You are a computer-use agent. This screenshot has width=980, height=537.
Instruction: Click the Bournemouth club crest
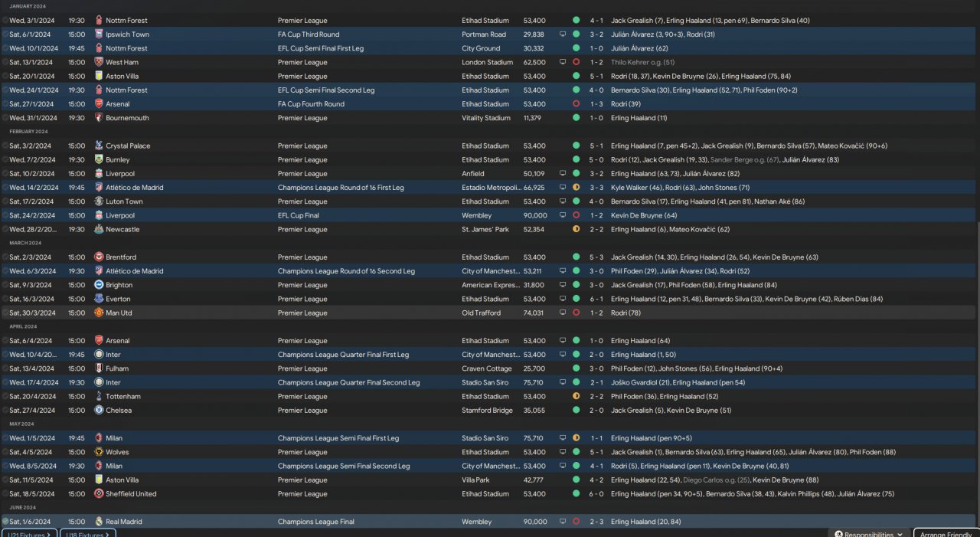click(x=99, y=118)
